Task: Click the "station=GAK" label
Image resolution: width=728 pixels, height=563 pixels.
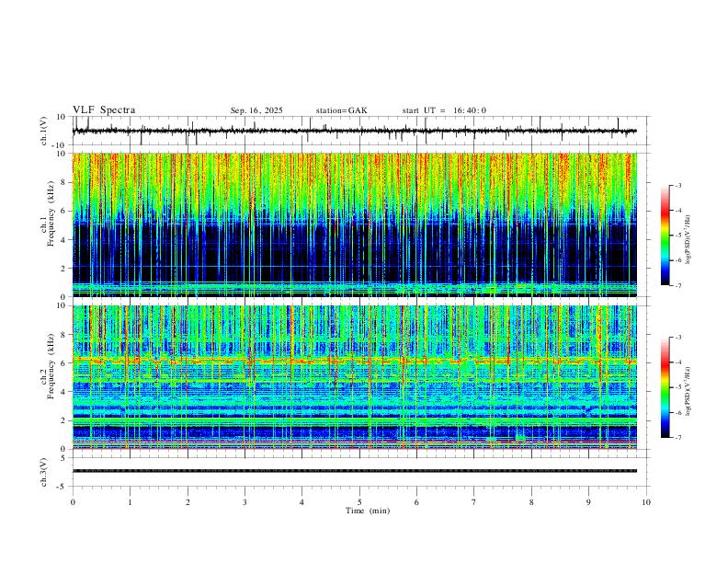Action: pos(341,110)
